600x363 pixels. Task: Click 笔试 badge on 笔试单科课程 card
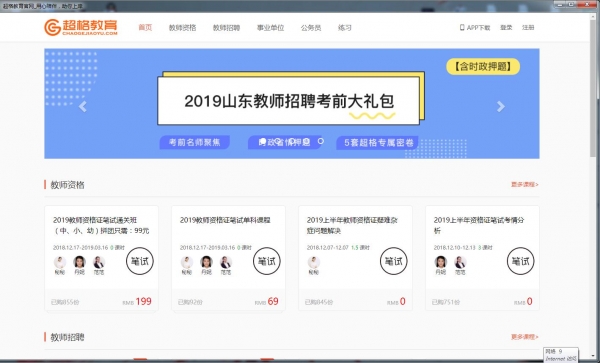pyautogui.click(x=267, y=261)
